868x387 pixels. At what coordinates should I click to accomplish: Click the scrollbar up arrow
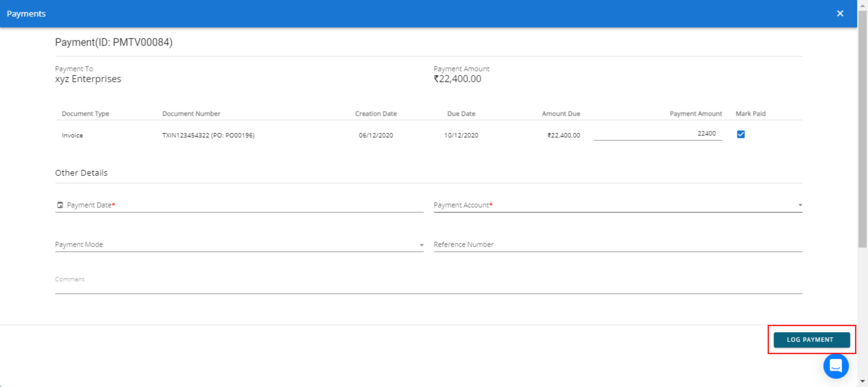862,5
